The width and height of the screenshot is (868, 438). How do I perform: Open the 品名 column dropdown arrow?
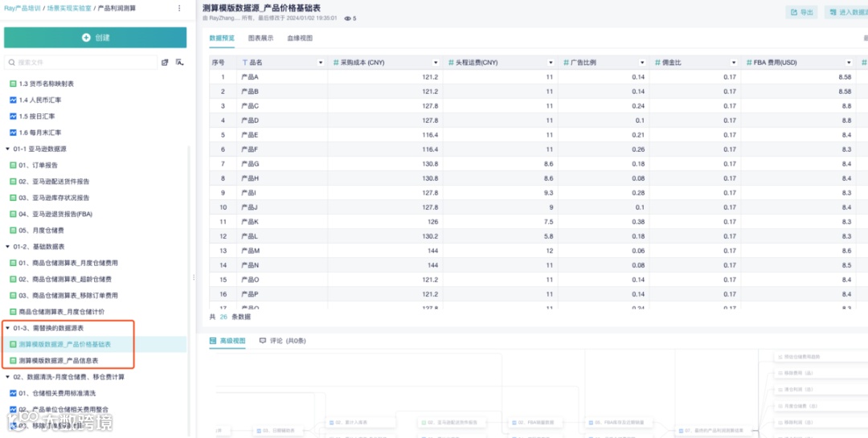[321, 63]
